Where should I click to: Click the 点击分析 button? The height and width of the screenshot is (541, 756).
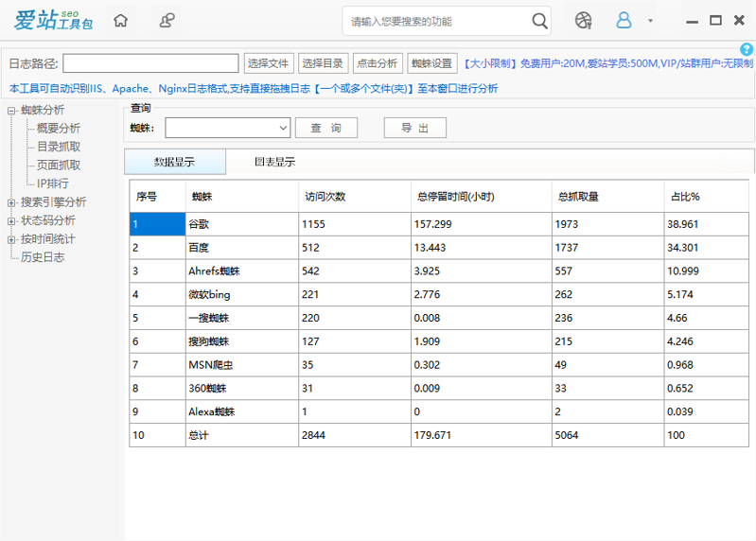(378, 63)
